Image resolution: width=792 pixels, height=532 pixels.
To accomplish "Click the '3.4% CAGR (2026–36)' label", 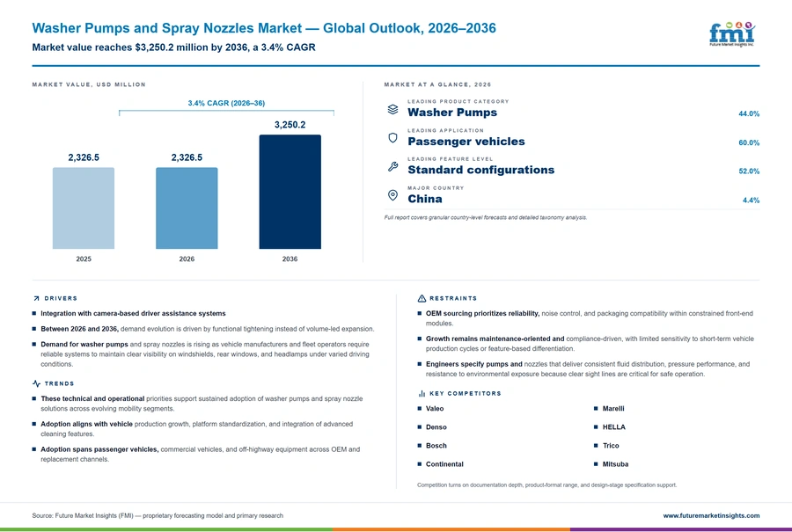I will click(x=226, y=103).
